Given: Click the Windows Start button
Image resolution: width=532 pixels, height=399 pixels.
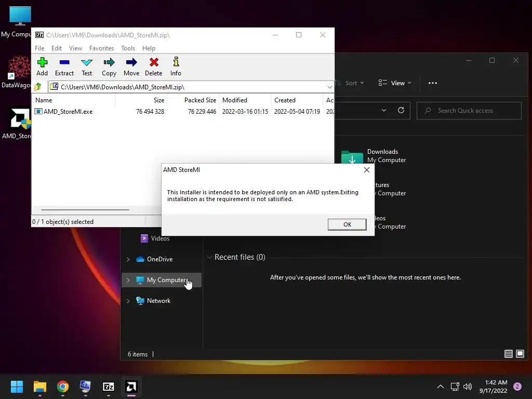Looking at the screenshot, I should (x=17, y=387).
